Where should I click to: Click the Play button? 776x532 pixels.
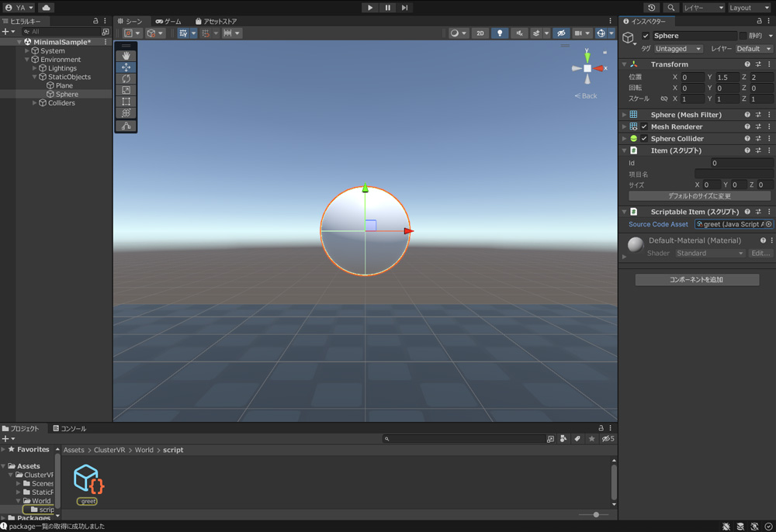point(370,8)
